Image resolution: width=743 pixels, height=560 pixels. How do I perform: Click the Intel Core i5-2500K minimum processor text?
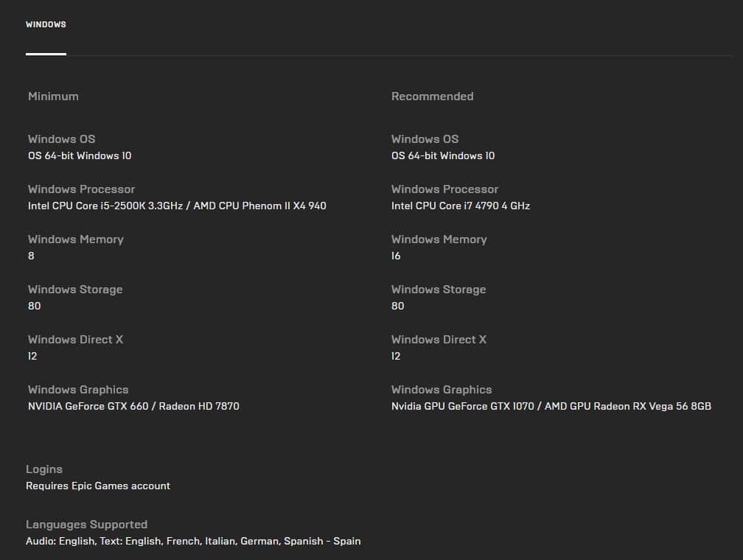(177, 206)
